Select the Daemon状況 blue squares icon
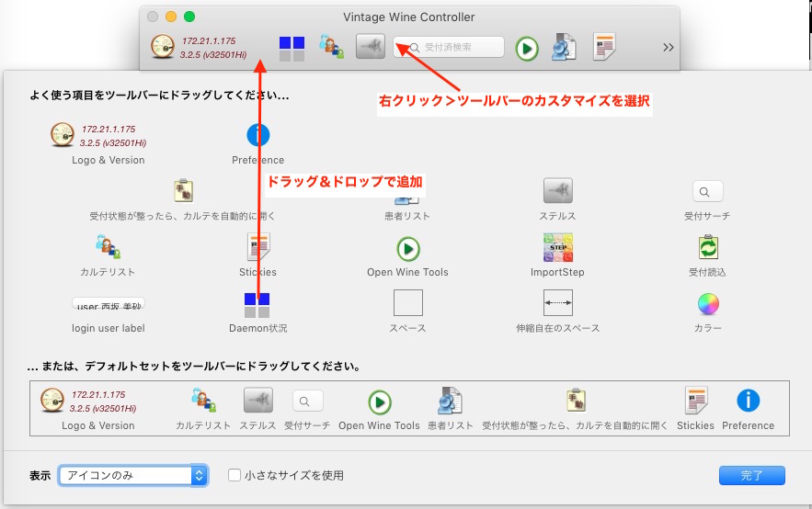The image size is (812, 509). [x=257, y=305]
